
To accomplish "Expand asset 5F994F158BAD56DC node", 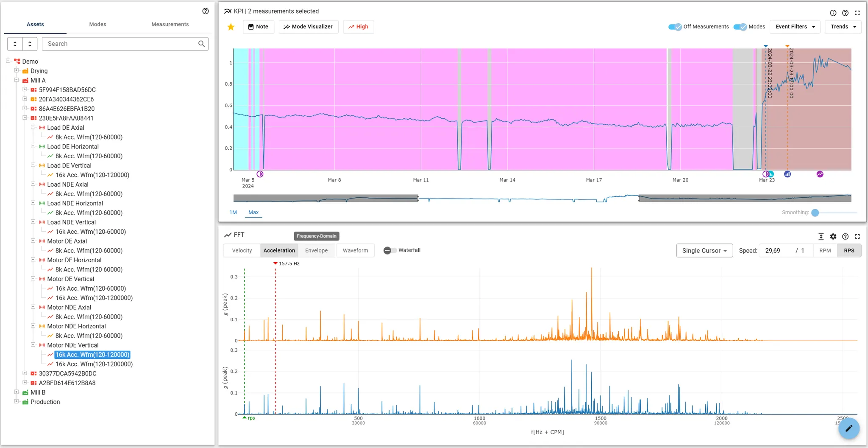I will pyautogui.click(x=25, y=90).
